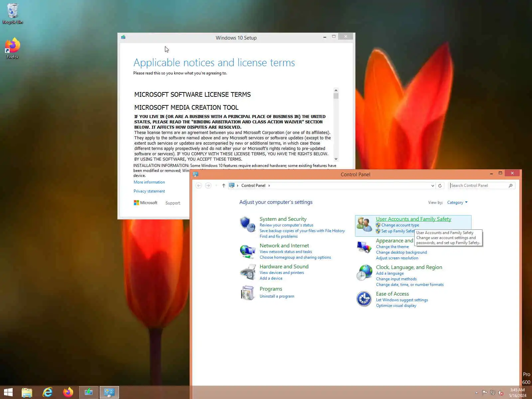Click the Programs box icon

pos(247,293)
